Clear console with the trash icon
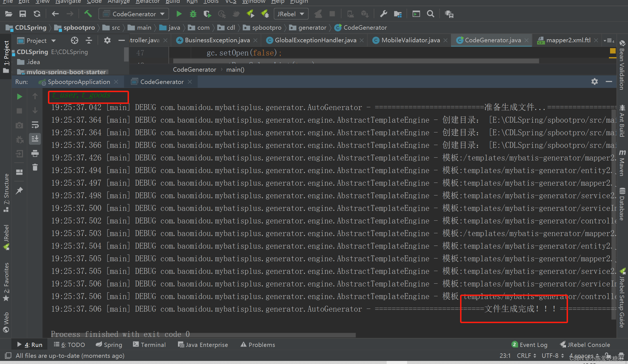628x364 pixels. 35,167
